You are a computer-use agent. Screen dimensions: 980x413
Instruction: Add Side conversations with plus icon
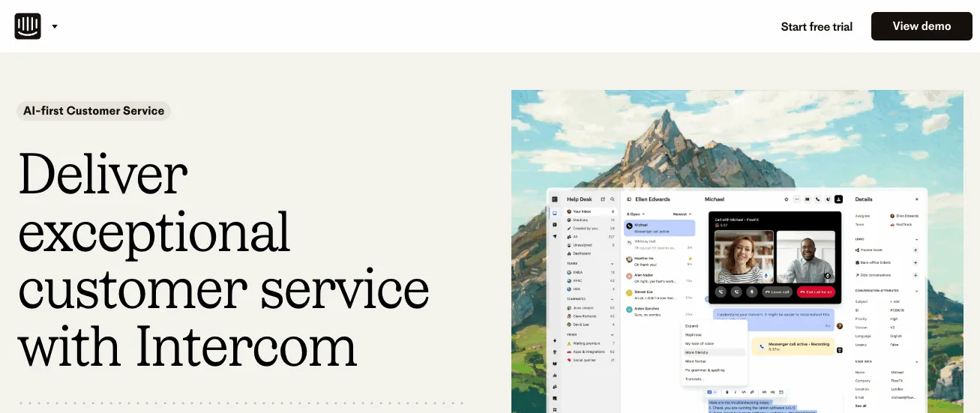click(916, 275)
